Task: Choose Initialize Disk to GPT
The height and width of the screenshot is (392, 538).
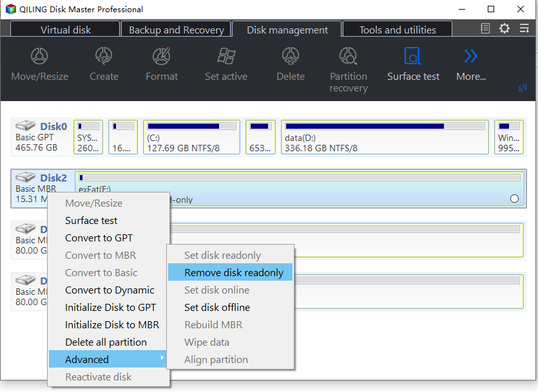Action: [109, 308]
